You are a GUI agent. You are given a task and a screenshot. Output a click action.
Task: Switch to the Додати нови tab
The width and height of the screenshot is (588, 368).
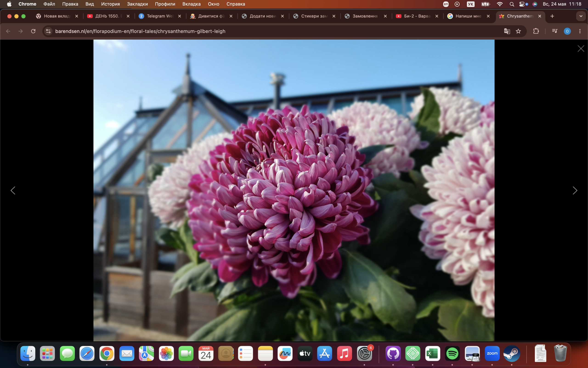pyautogui.click(x=263, y=16)
